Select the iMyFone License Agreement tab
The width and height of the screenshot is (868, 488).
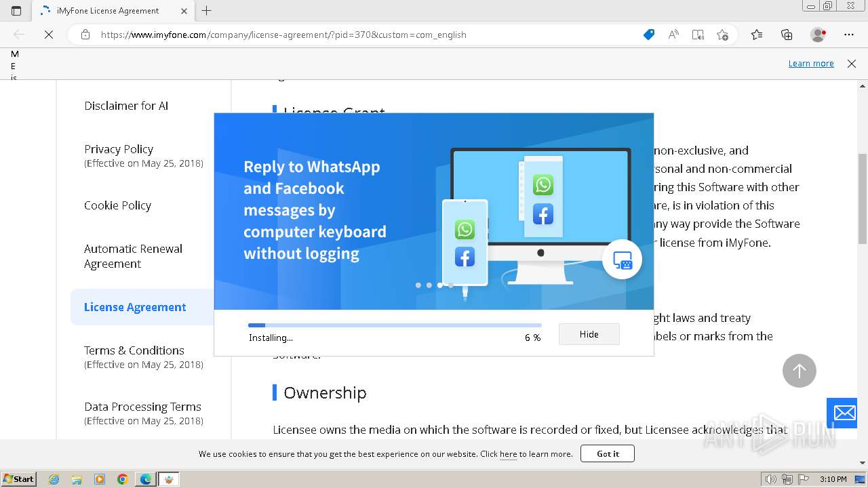pos(113,11)
